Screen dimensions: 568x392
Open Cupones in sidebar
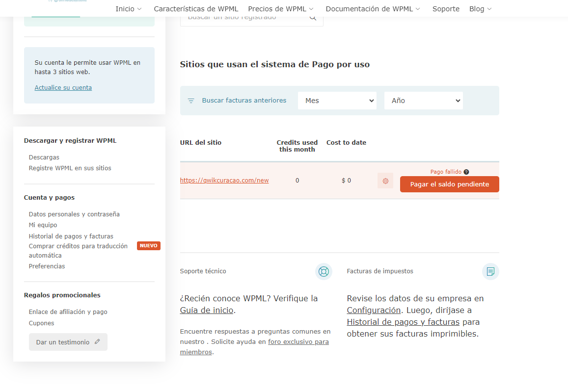[41, 323]
